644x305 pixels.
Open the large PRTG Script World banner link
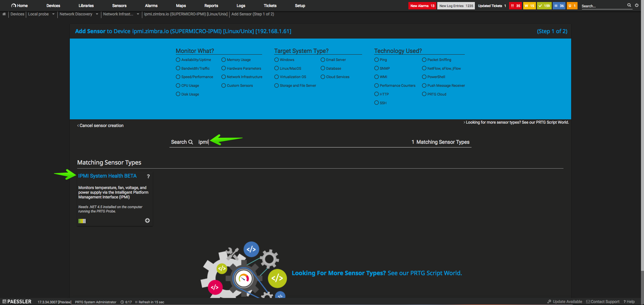coord(377,273)
